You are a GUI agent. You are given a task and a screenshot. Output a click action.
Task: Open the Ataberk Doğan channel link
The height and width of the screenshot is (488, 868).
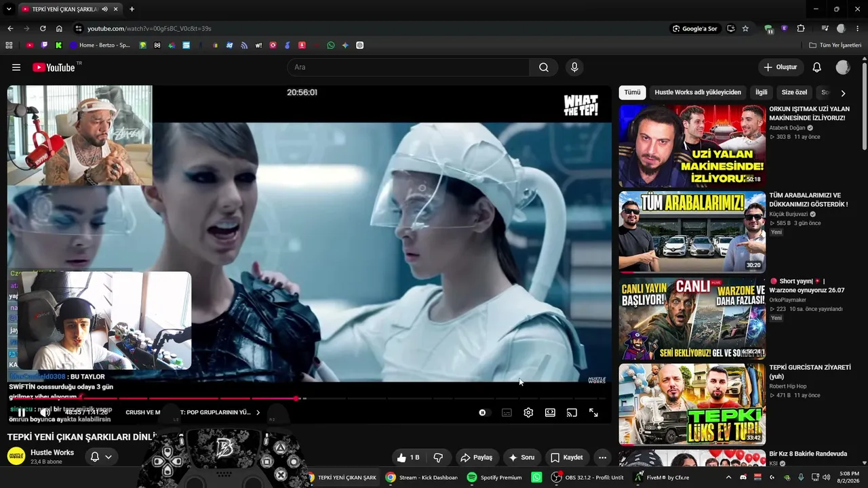(788, 127)
